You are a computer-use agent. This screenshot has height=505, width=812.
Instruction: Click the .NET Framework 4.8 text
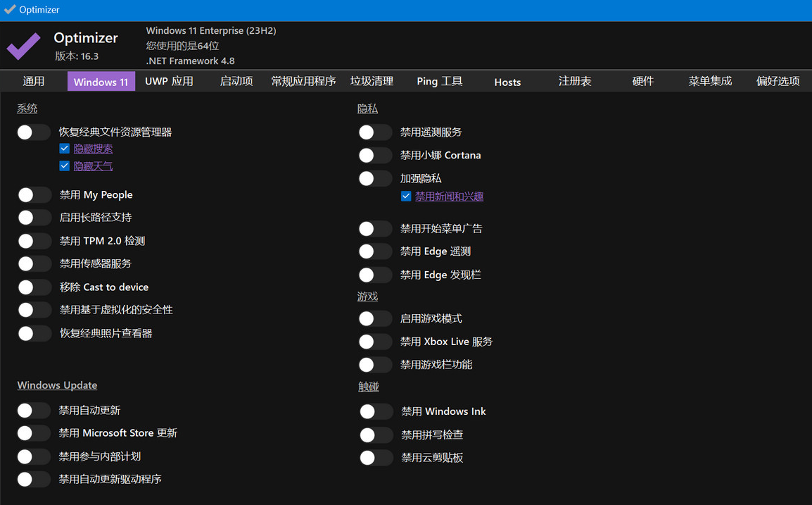[x=190, y=61]
